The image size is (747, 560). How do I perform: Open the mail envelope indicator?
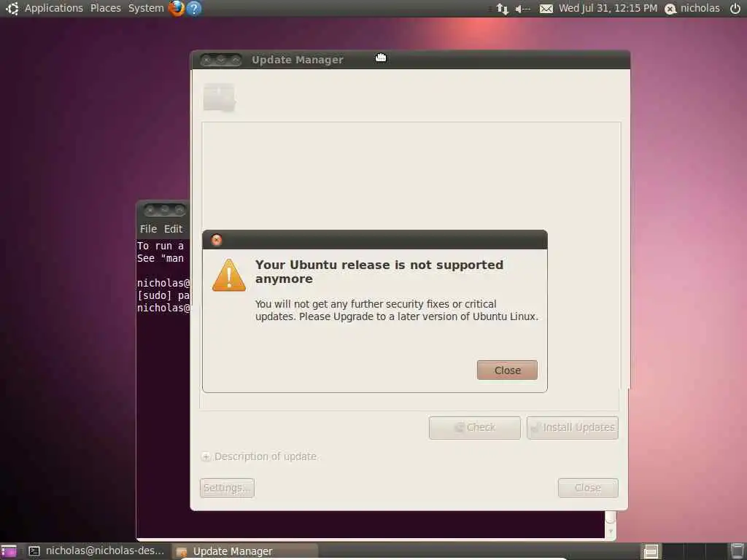546,9
